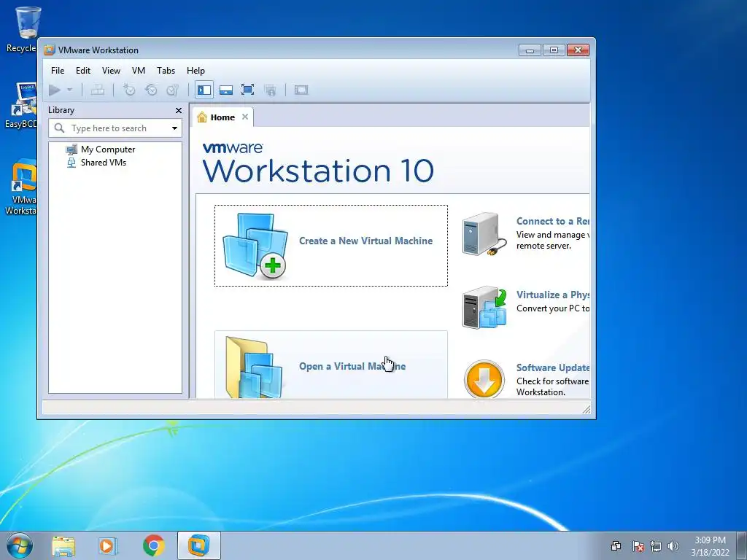Open Google Chrome from the taskbar
This screenshot has height=560, width=747.
tap(153, 545)
